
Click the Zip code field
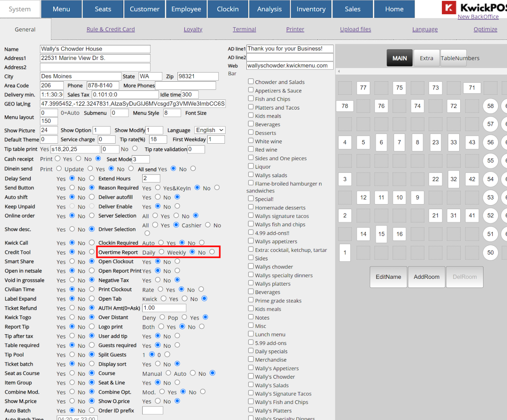(x=198, y=77)
